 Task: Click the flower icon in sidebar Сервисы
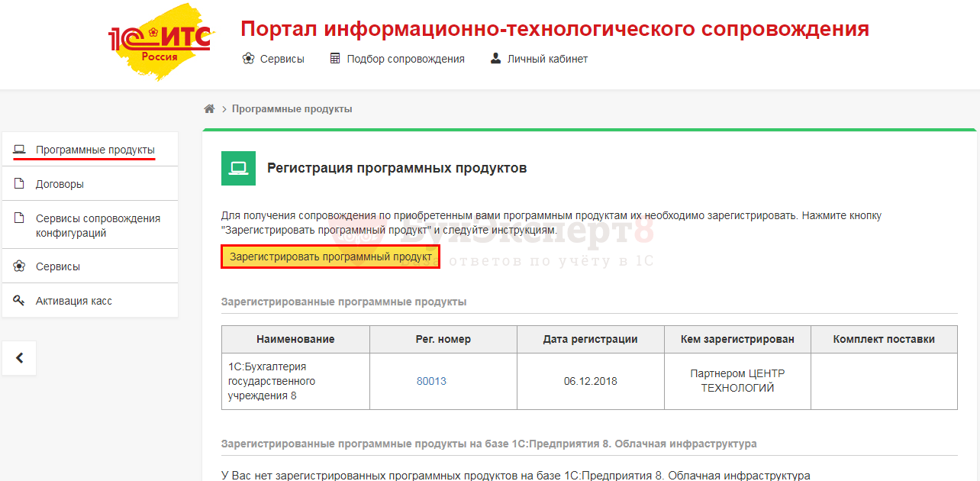(x=20, y=266)
